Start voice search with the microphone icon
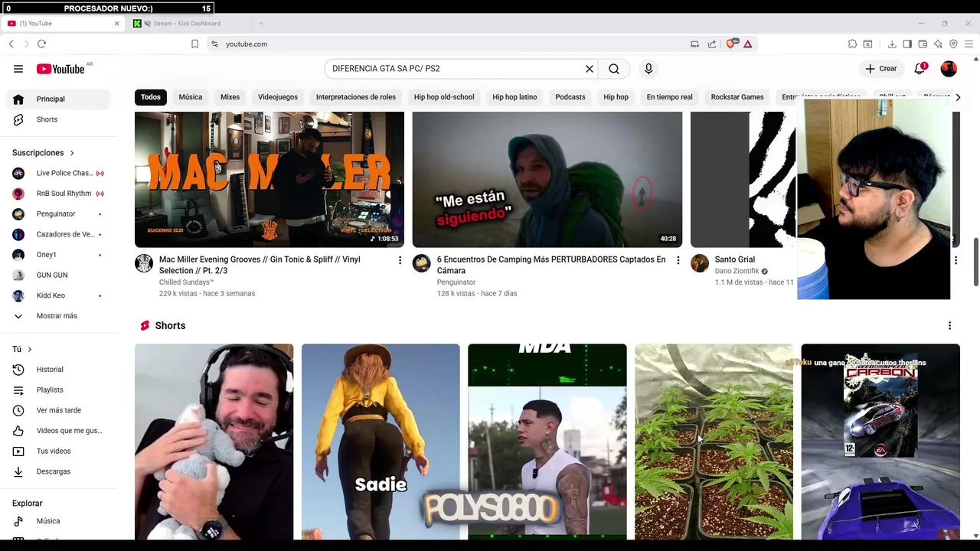The width and height of the screenshot is (980, 551). [x=648, y=69]
